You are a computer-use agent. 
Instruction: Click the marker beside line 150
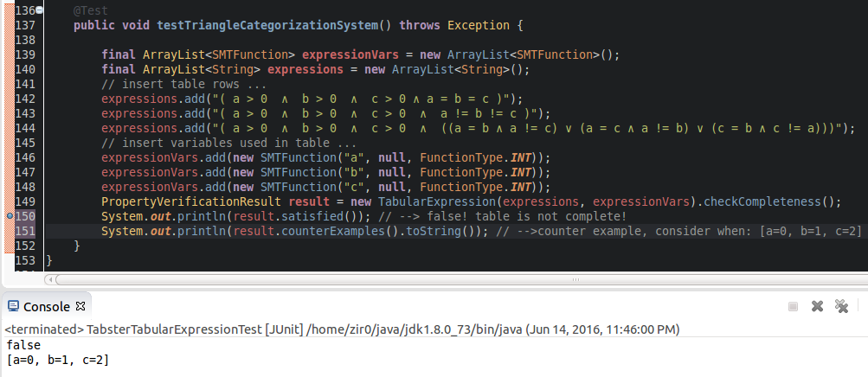10,216
